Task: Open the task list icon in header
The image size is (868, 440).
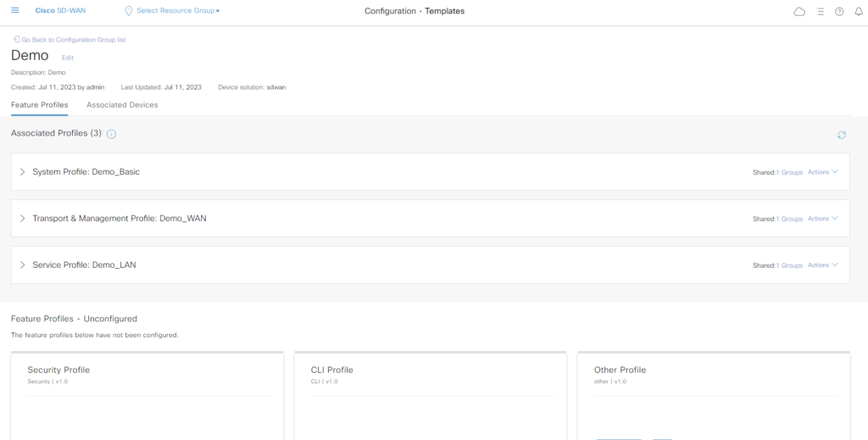Action: click(820, 12)
